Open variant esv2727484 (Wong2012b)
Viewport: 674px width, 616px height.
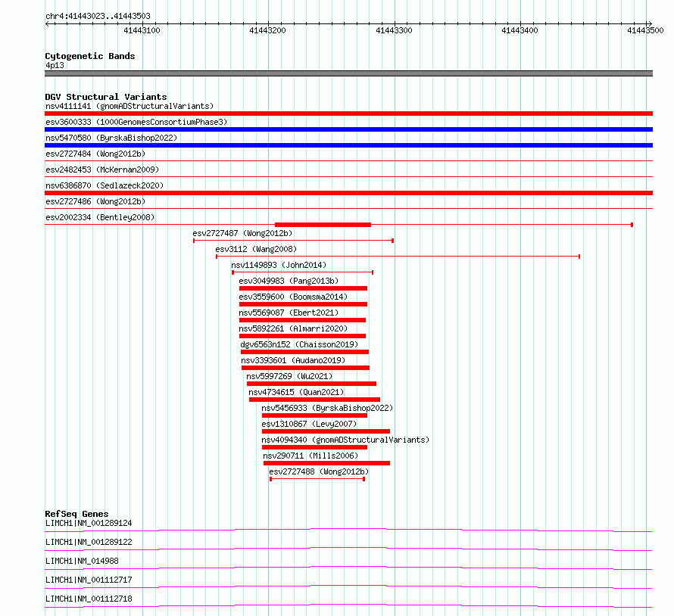[x=95, y=154]
